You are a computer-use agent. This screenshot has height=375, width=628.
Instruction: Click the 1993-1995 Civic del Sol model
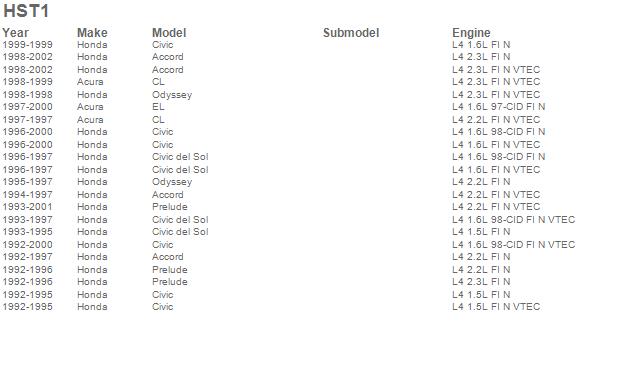point(180,232)
